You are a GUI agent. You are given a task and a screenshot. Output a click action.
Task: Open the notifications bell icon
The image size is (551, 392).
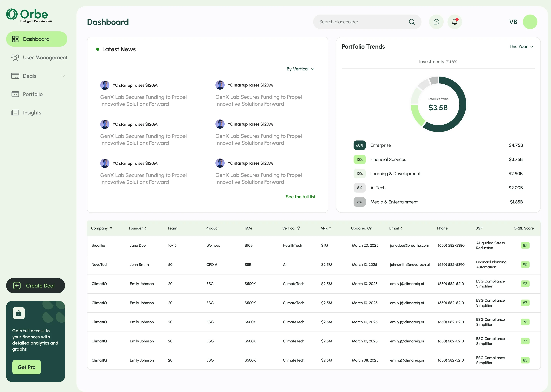click(x=455, y=22)
